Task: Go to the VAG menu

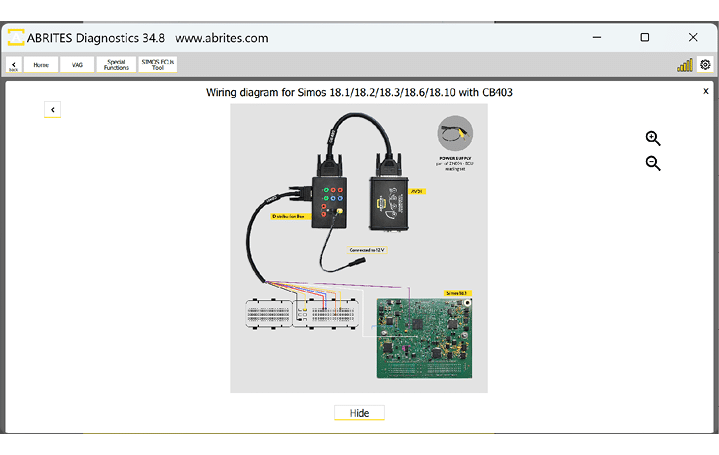Action: (x=76, y=65)
